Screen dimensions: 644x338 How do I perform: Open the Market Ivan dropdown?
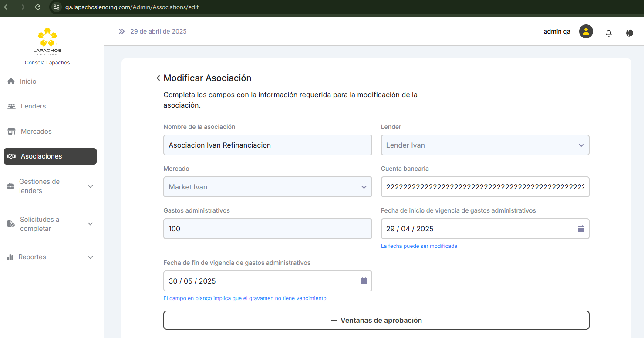[x=267, y=187]
